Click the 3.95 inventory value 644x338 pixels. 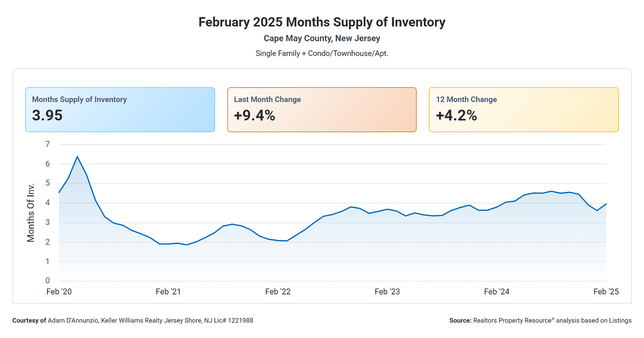coord(47,115)
